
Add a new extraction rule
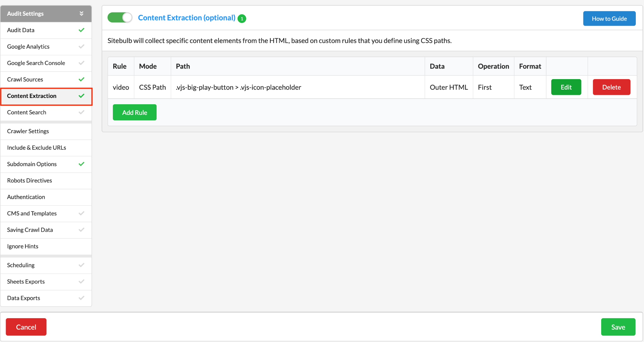[135, 112]
